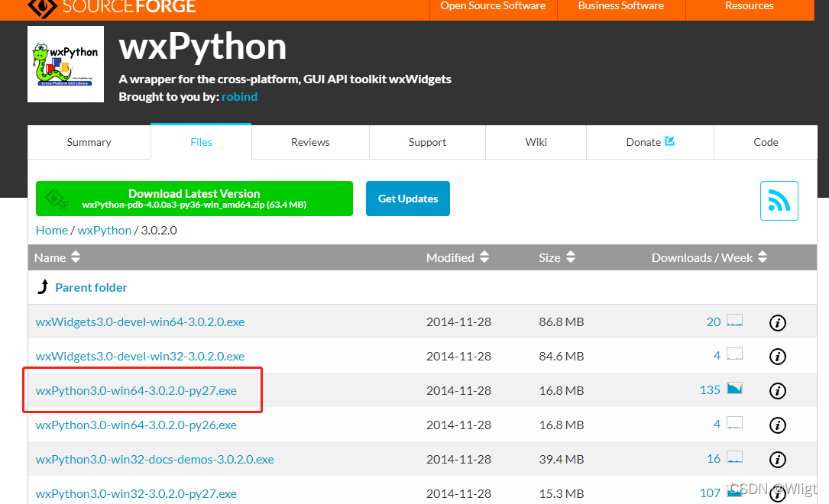This screenshot has width=829, height=504.
Task: Go to wxPython folder in breadcrumb
Action: 104,231
